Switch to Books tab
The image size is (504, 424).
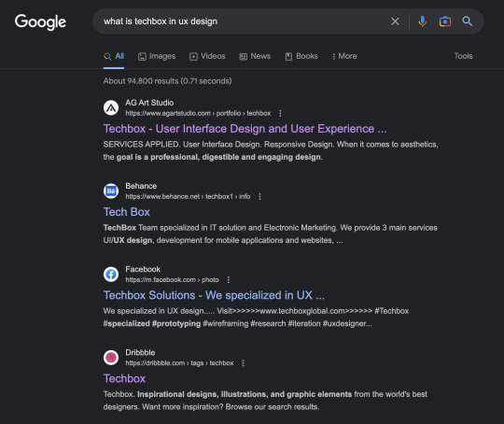tap(301, 56)
